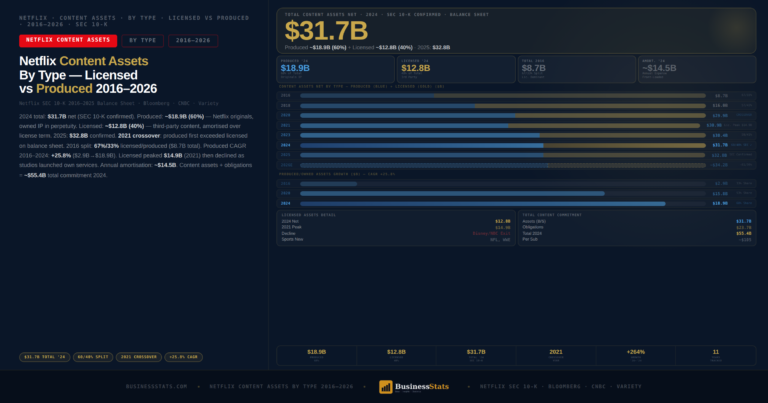Click the Amort. '24 ~$14.5B card

(x=697, y=69)
